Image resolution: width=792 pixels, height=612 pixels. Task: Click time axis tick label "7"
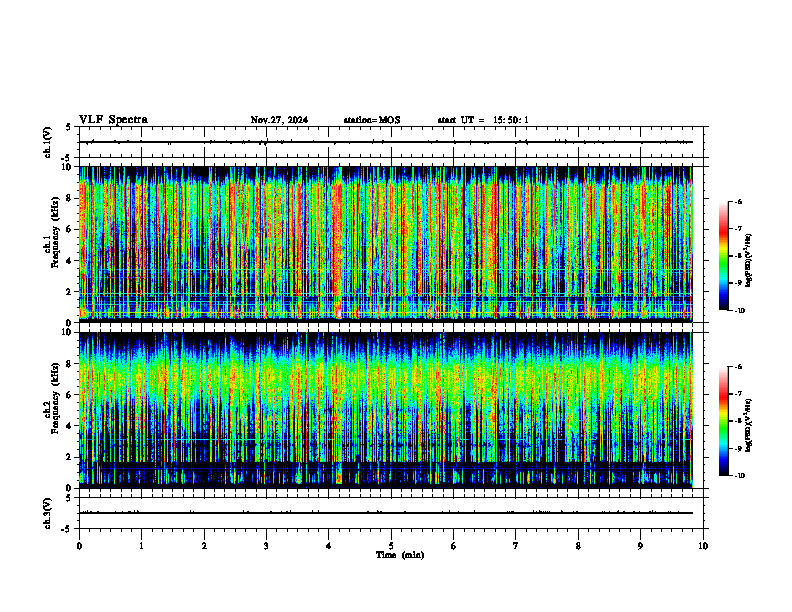point(516,546)
